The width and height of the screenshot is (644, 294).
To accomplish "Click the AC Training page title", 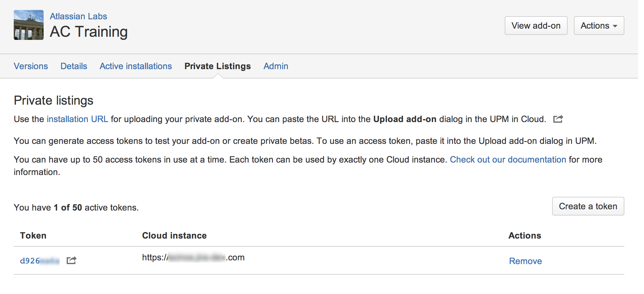I will [89, 32].
